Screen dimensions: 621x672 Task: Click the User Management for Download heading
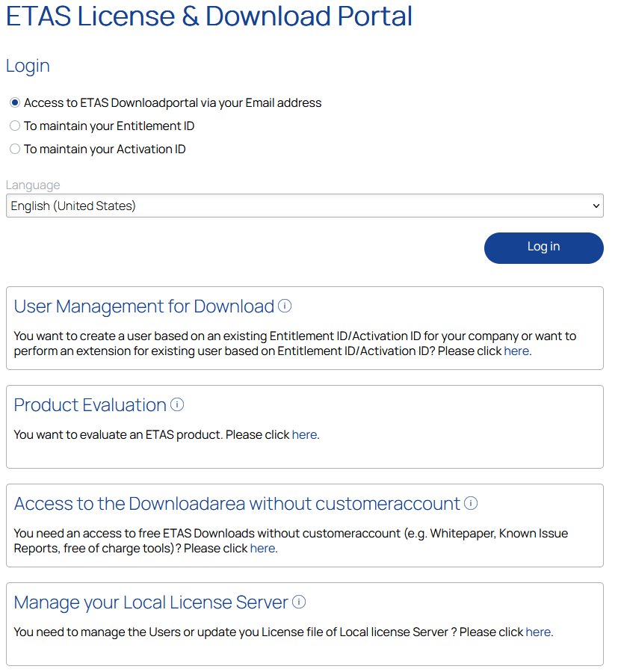tap(144, 306)
